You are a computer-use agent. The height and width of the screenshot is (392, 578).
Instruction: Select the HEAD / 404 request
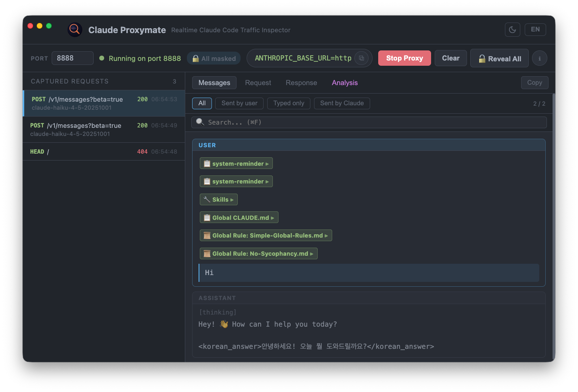click(104, 152)
